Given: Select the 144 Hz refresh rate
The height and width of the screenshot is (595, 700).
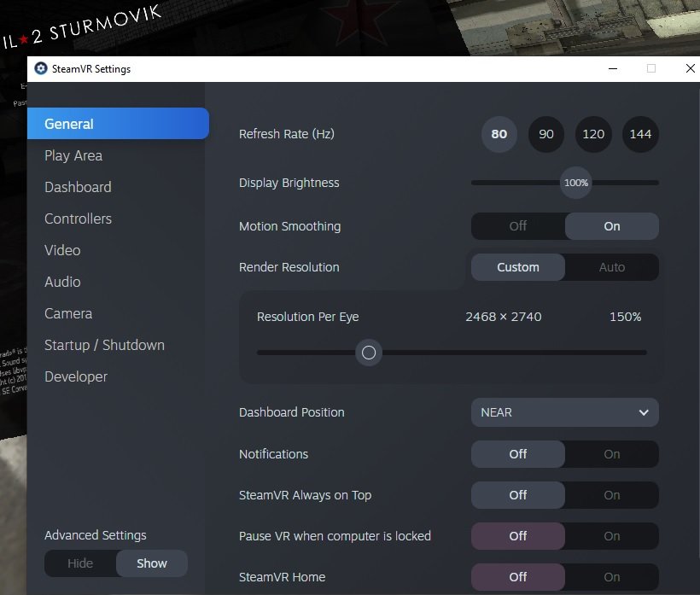Looking at the screenshot, I should click(640, 134).
